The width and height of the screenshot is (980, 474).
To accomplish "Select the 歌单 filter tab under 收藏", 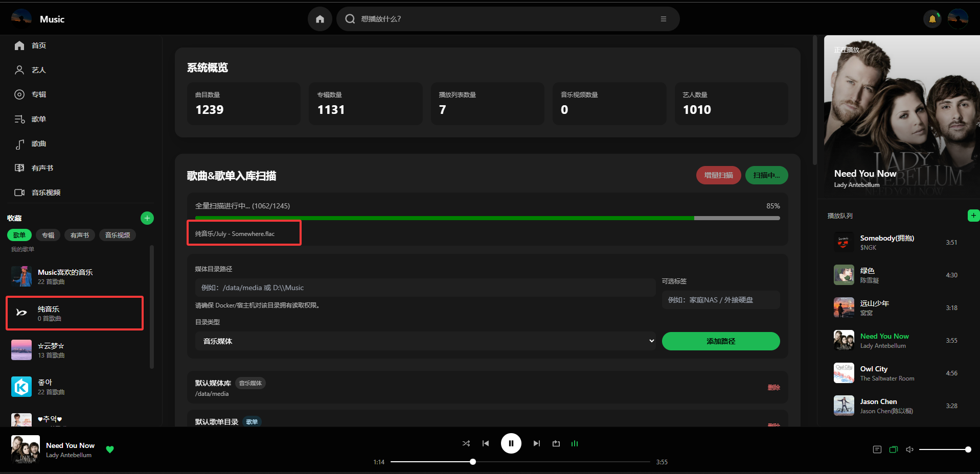I will (19, 235).
